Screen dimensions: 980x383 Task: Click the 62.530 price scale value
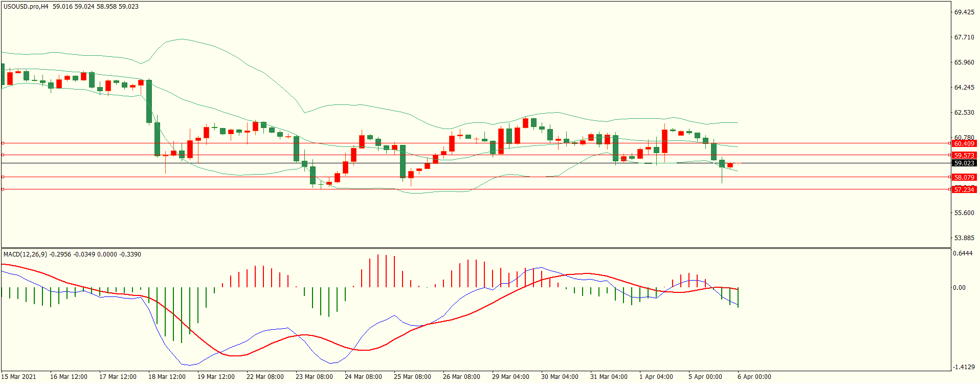(964, 113)
